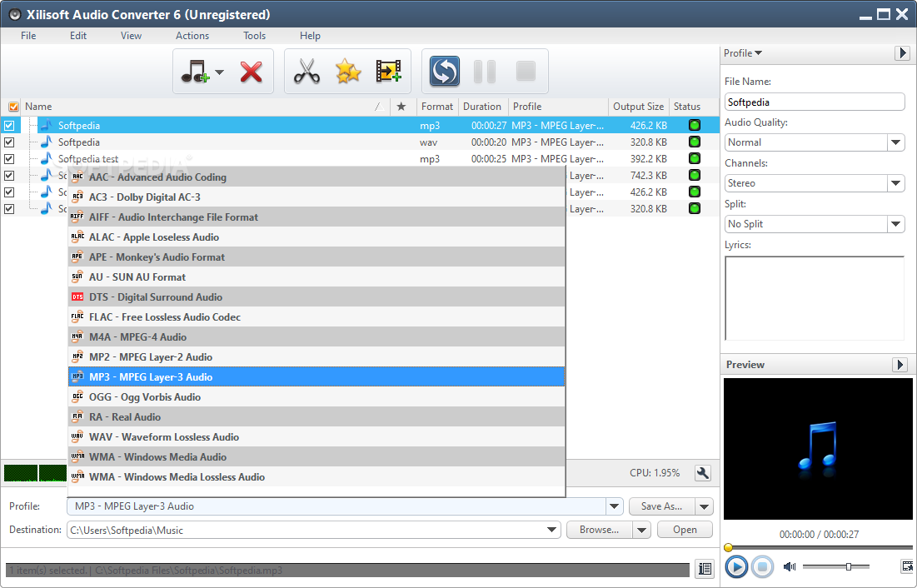Click the FLAC format icon in list

coord(77,316)
